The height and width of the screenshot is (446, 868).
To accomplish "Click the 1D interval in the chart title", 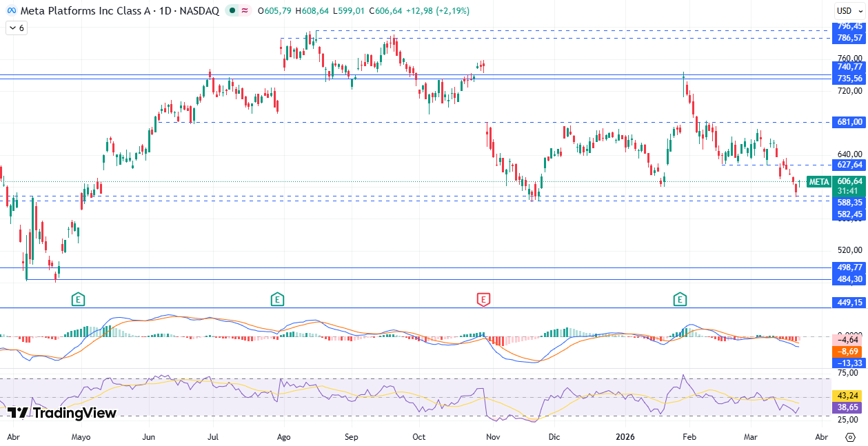I will [x=165, y=11].
